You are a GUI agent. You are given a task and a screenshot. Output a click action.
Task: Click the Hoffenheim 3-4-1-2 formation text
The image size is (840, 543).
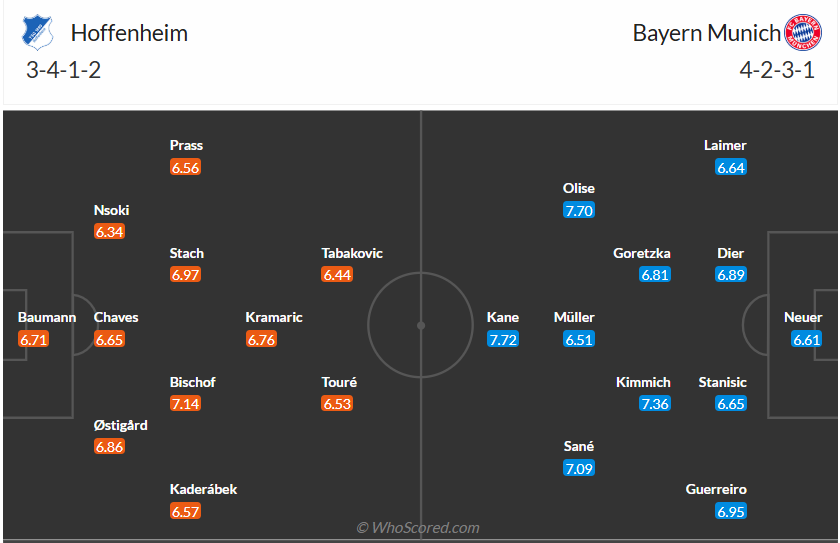tap(64, 70)
